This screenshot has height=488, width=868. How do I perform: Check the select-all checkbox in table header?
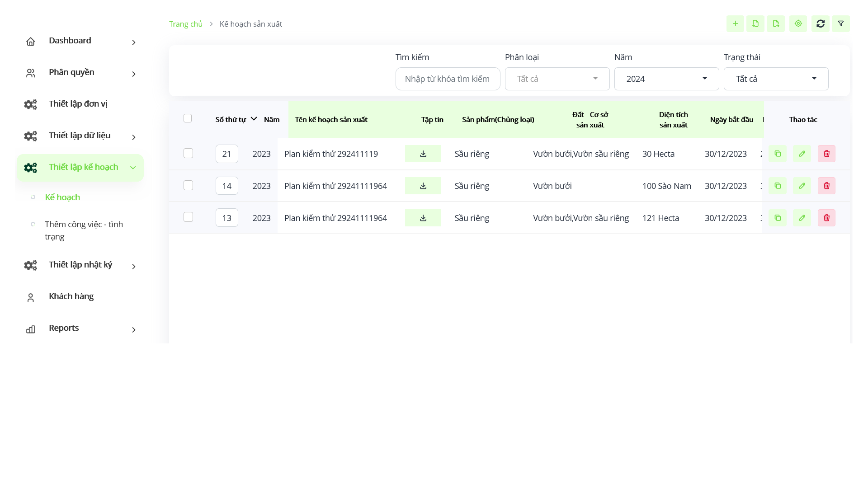tap(188, 118)
